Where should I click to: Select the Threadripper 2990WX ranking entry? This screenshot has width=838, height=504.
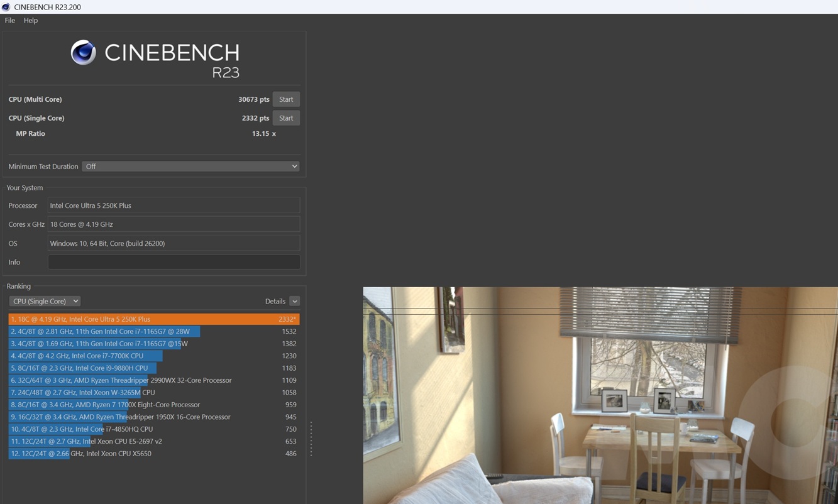coord(153,380)
